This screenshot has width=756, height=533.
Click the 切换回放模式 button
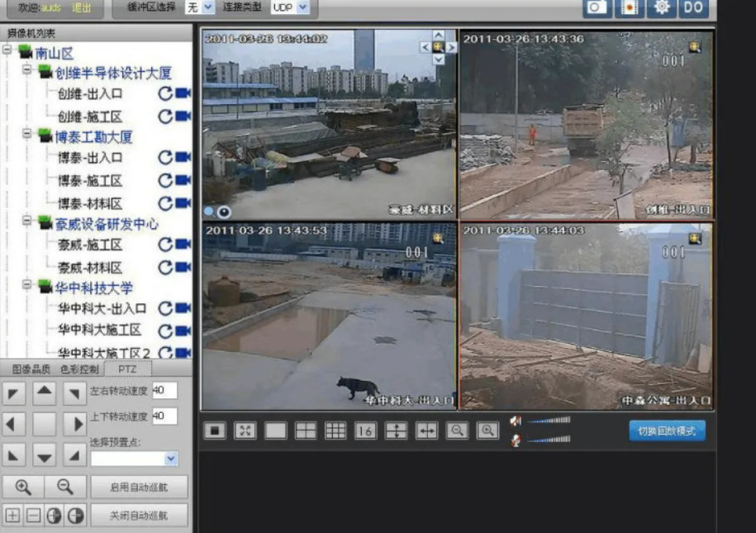click(667, 431)
